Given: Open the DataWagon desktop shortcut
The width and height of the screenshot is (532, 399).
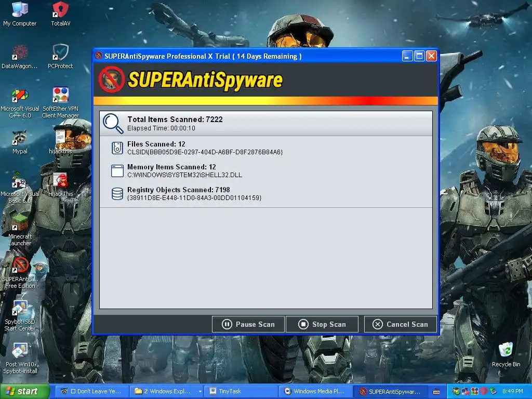Looking at the screenshot, I should [20, 57].
